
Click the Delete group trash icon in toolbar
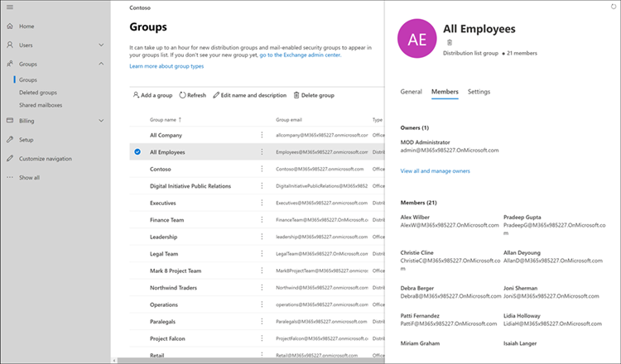(296, 96)
